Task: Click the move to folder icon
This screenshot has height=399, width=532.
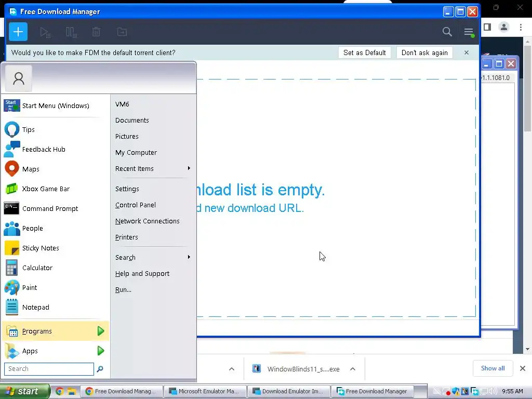Action: click(122, 32)
